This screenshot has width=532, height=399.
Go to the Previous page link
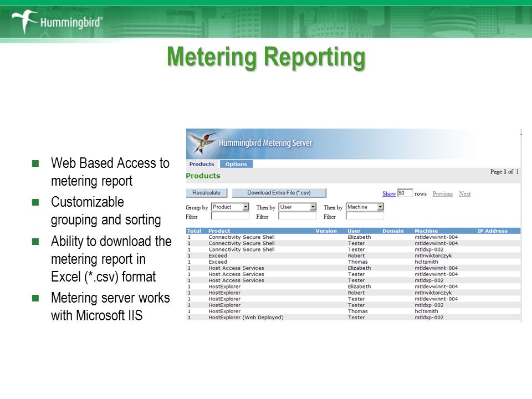442,193
